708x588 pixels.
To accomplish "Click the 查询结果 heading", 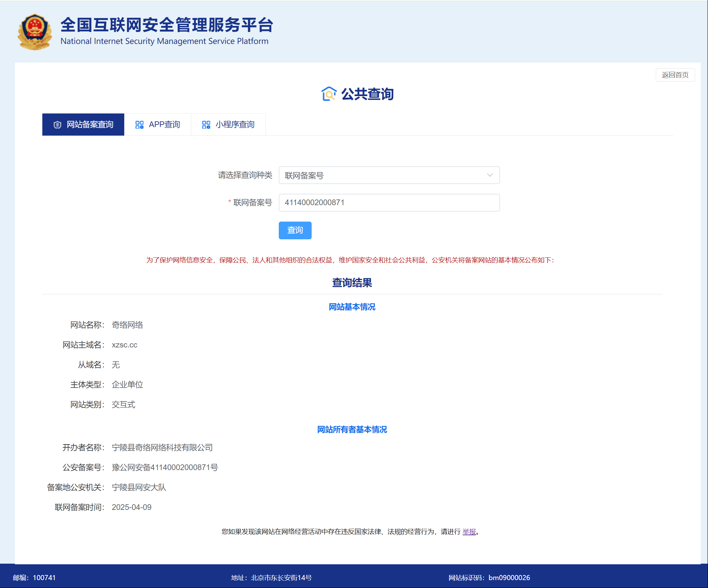I will (352, 283).
